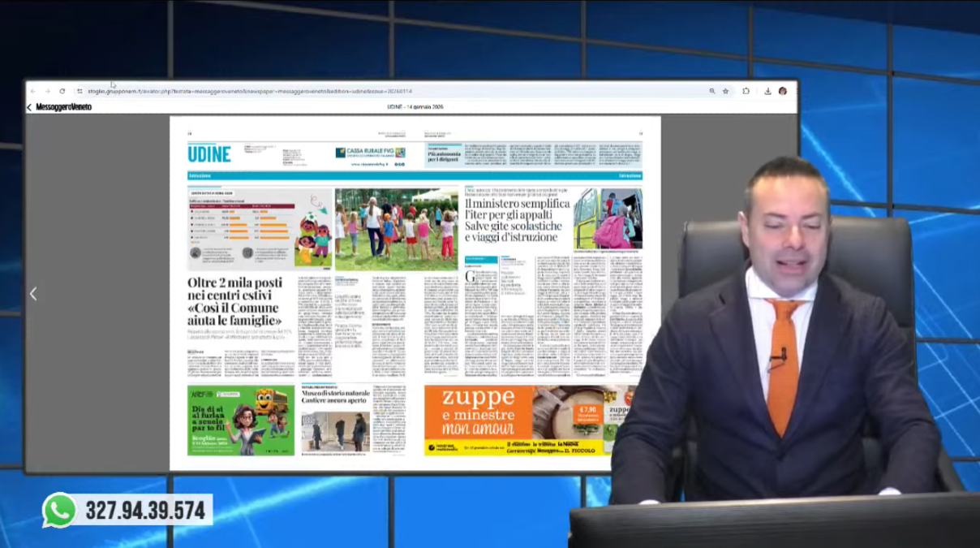Click the magnifier zoom icon in the toolbar
The height and width of the screenshot is (548, 980).
(x=713, y=92)
